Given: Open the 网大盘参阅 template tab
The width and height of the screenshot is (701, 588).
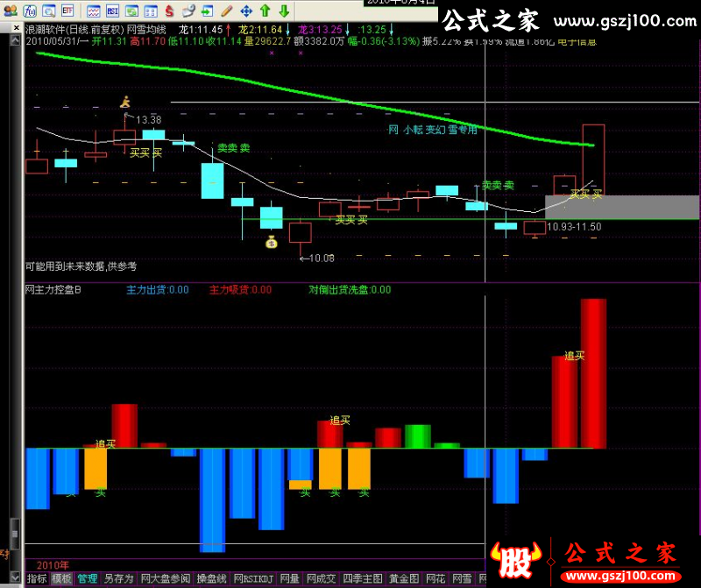Looking at the screenshot, I should pos(165,578).
